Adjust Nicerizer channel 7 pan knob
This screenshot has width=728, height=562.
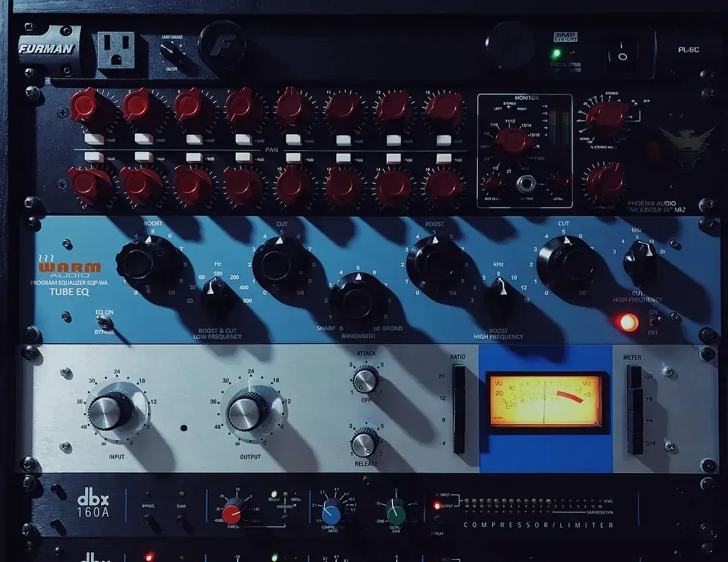pyautogui.click(x=243, y=108)
